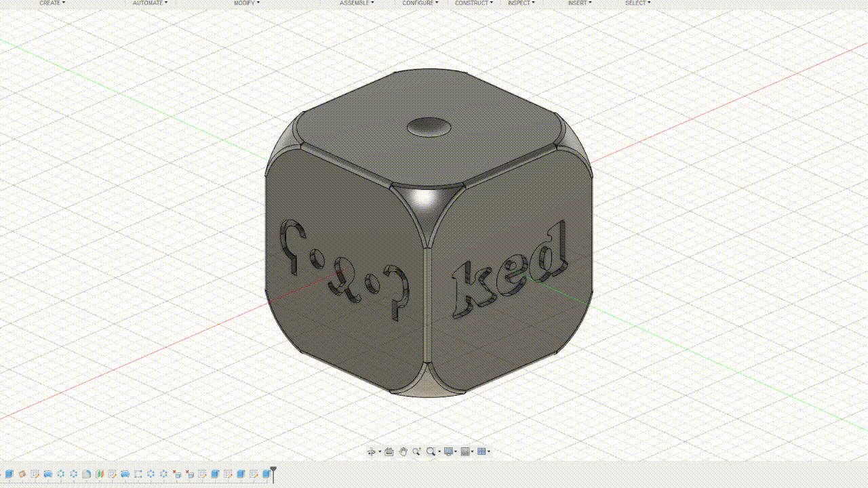The width and height of the screenshot is (868, 488).
Task: Click a sketch feature icon in the timeline
Action: [x=35, y=474]
